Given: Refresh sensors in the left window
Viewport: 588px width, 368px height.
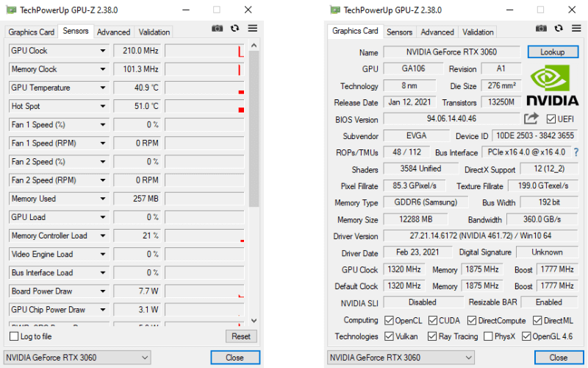Looking at the screenshot, I should coord(234,28).
